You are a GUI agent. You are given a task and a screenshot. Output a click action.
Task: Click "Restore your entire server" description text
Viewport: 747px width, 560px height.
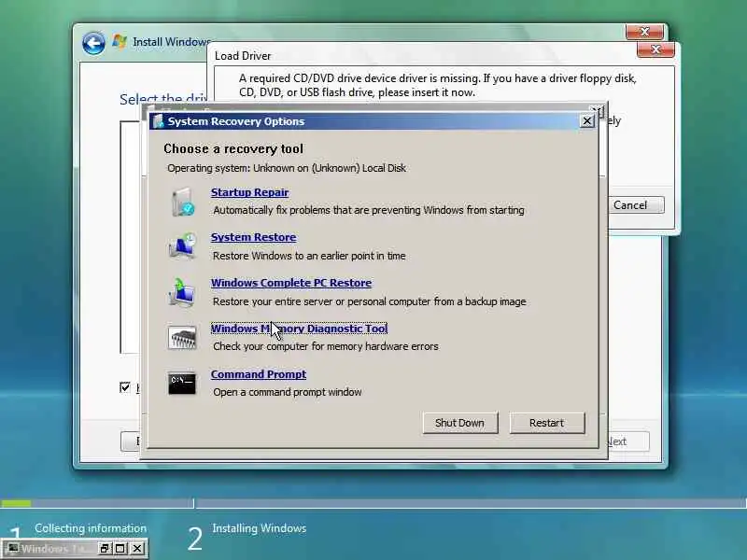point(370,301)
